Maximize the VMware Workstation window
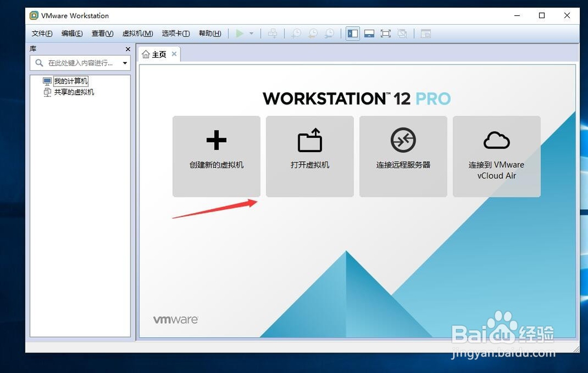The height and width of the screenshot is (373, 588). point(542,16)
